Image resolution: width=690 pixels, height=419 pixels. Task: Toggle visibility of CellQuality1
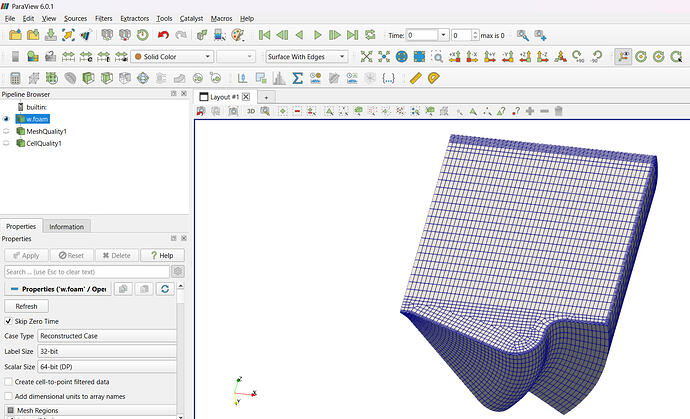tap(6, 143)
